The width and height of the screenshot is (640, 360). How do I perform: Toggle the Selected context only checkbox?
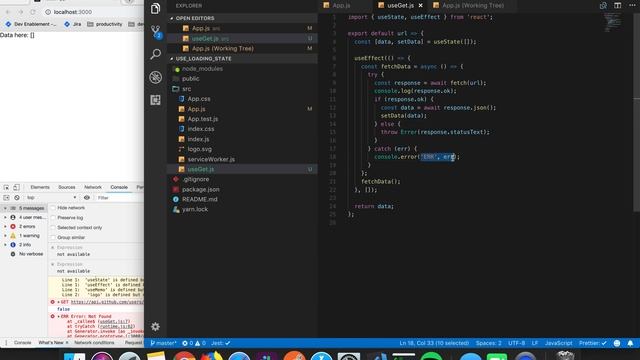click(53, 227)
